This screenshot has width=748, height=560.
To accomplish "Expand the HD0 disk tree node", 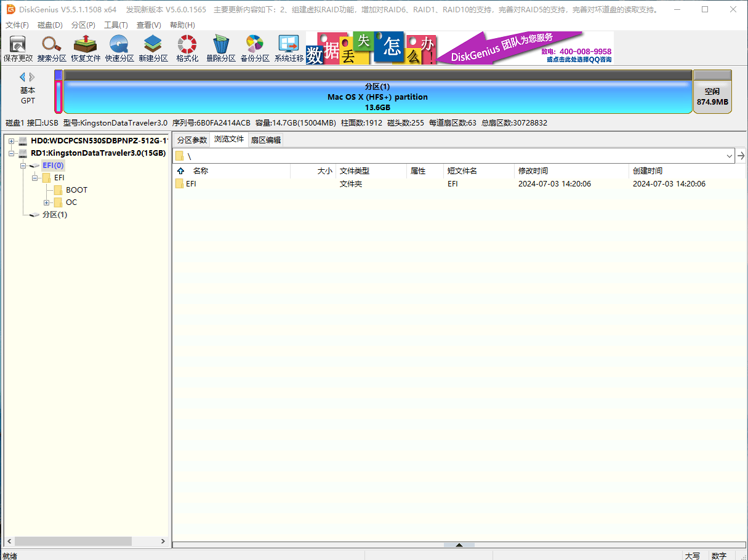I will pyautogui.click(x=11, y=141).
